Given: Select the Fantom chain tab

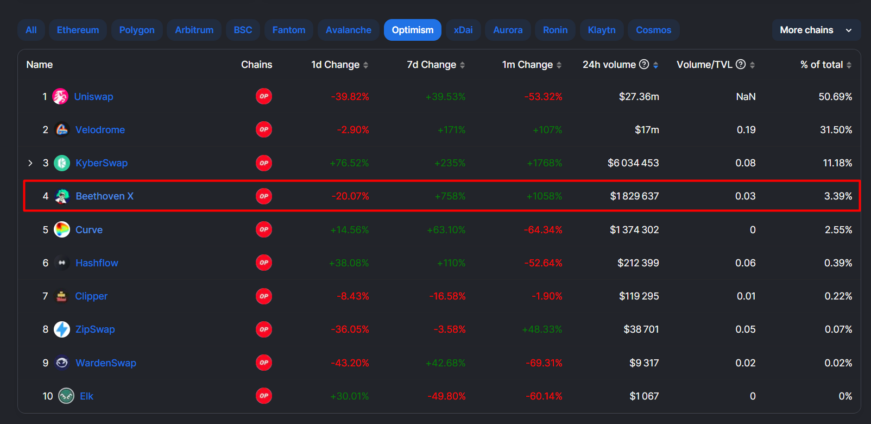Looking at the screenshot, I should click(289, 30).
